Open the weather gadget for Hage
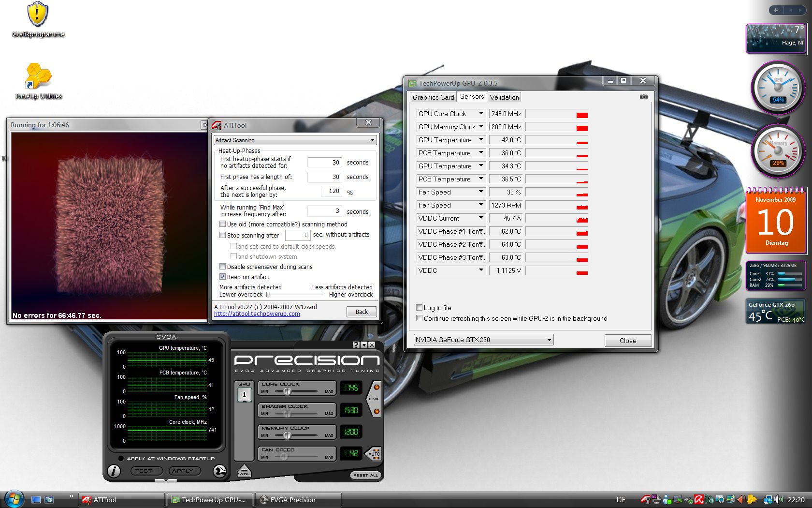812x508 pixels. pos(775,38)
